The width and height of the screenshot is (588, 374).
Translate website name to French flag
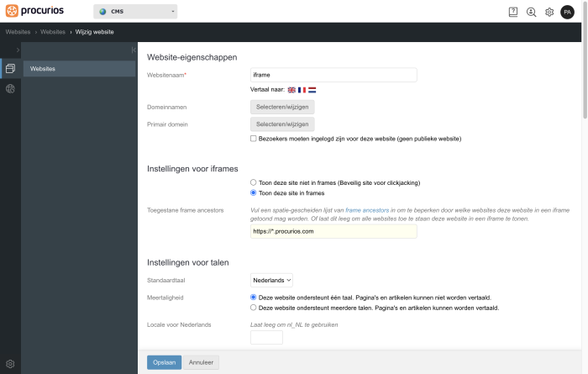click(302, 90)
